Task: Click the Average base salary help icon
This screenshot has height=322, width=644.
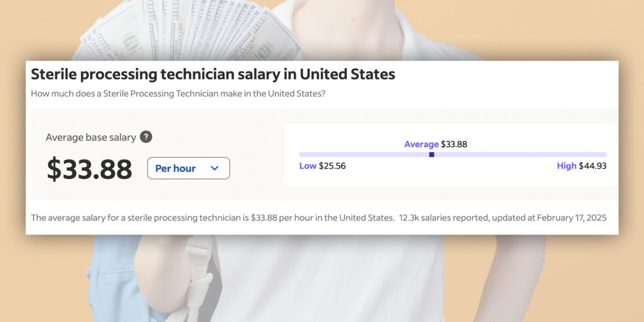Action: point(146,137)
